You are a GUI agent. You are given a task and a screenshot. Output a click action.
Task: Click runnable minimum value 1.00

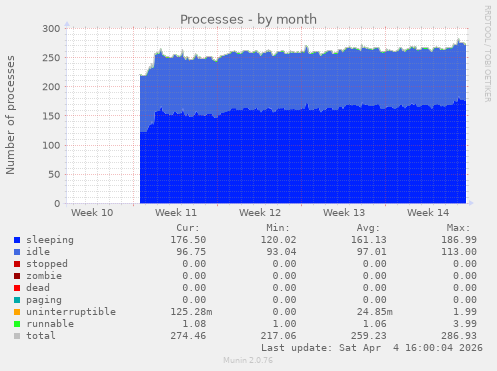284,324
